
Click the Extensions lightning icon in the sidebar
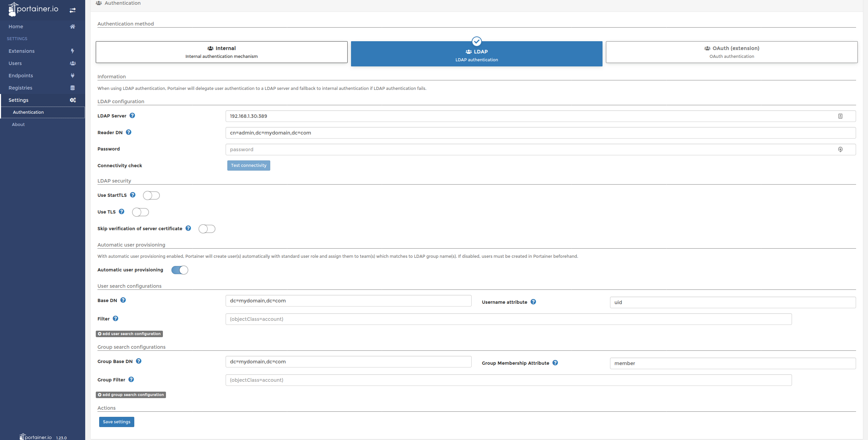[73, 51]
